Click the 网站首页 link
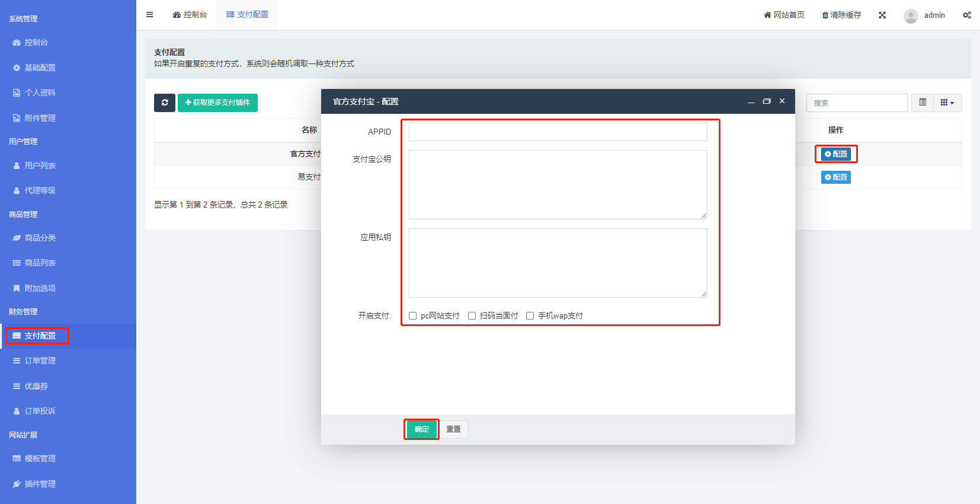The height and width of the screenshot is (504, 980). (784, 15)
